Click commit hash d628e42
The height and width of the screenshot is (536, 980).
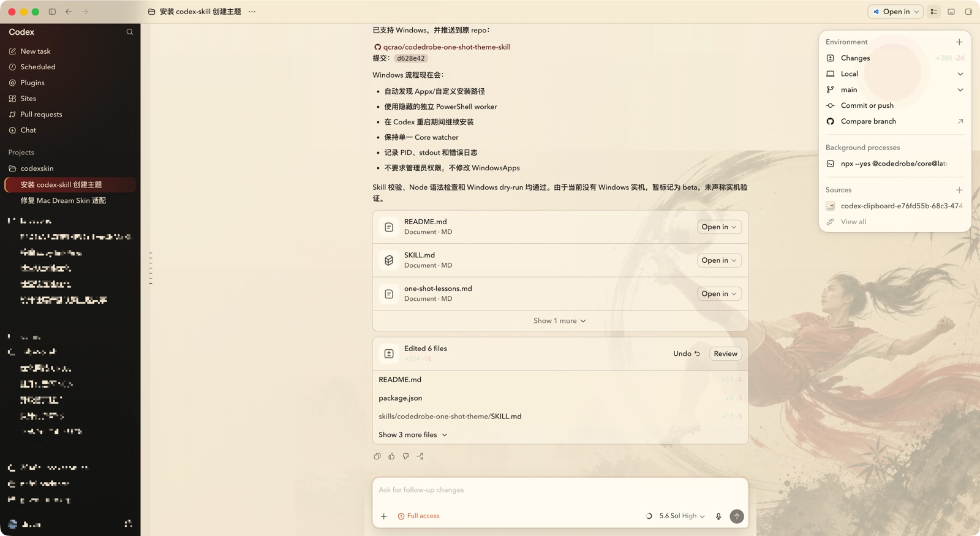[410, 59]
